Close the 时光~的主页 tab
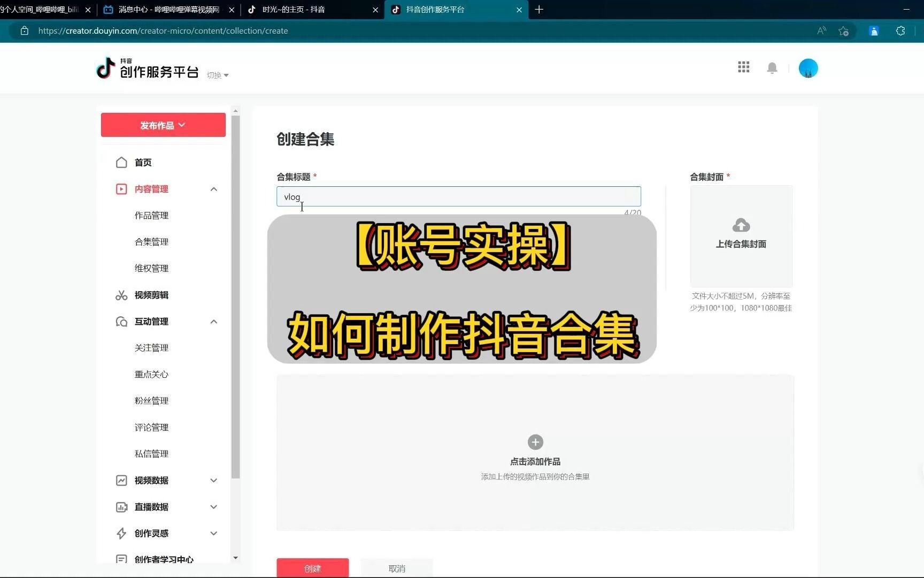924x578 pixels. click(x=375, y=10)
